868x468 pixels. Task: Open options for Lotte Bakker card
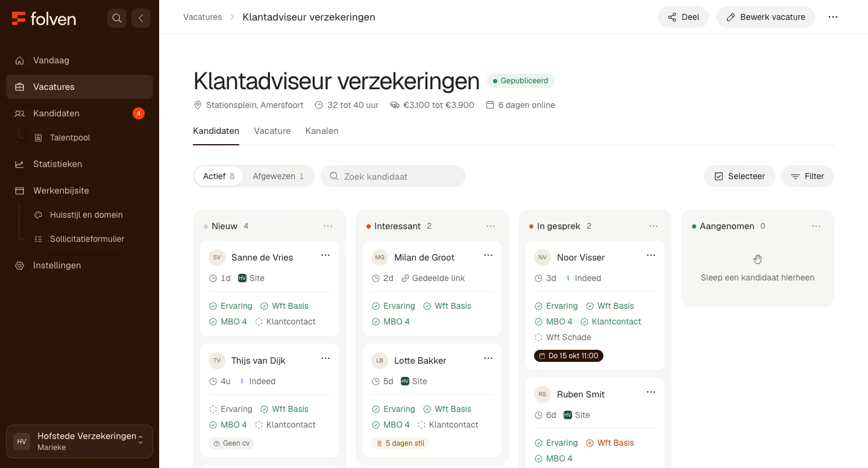coord(488,359)
